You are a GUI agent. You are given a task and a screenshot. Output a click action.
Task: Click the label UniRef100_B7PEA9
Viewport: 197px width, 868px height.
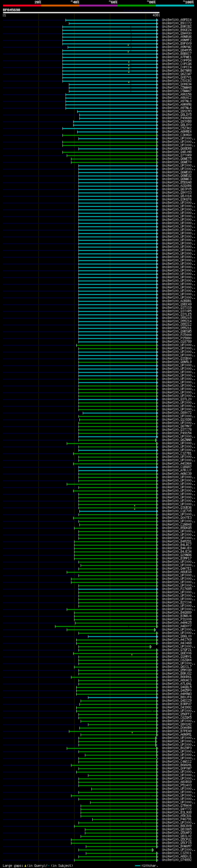point(176,731)
